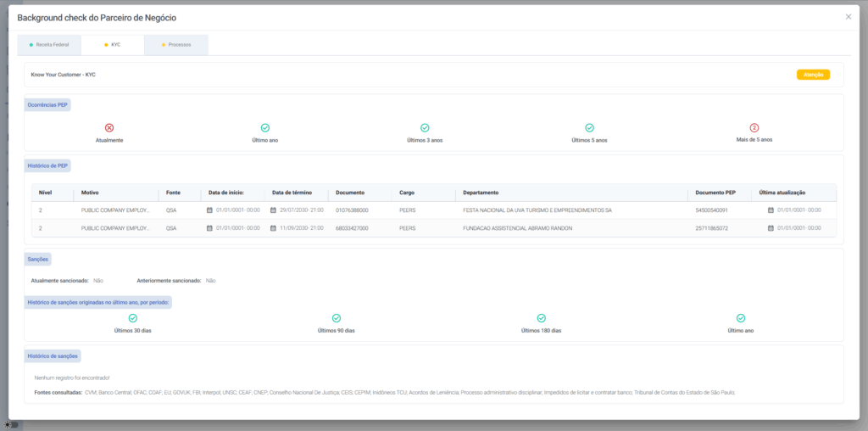Click the Data de término column header

293,193
